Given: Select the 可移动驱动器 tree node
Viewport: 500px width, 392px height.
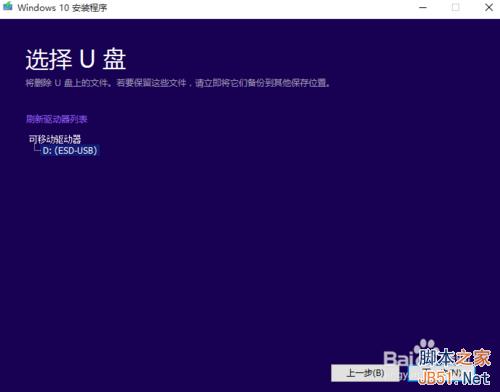Looking at the screenshot, I should pyautogui.click(x=55, y=139).
